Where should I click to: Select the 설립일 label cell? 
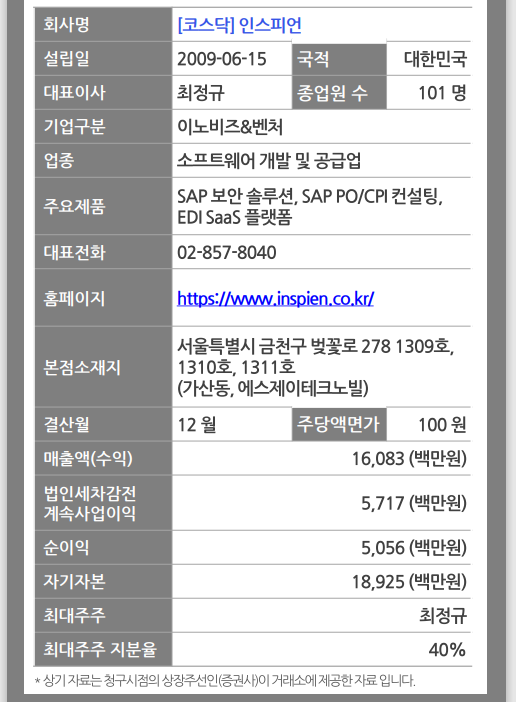tap(103, 59)
